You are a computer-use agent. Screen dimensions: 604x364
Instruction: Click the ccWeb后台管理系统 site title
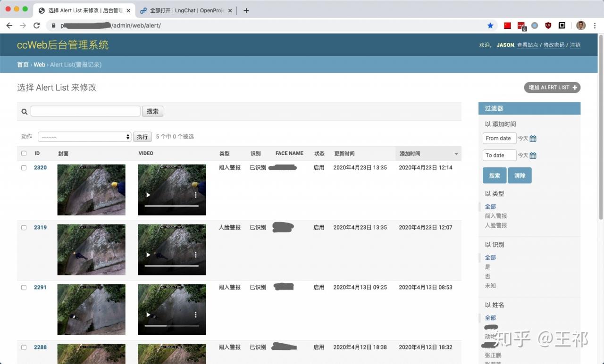pos(63,45)
